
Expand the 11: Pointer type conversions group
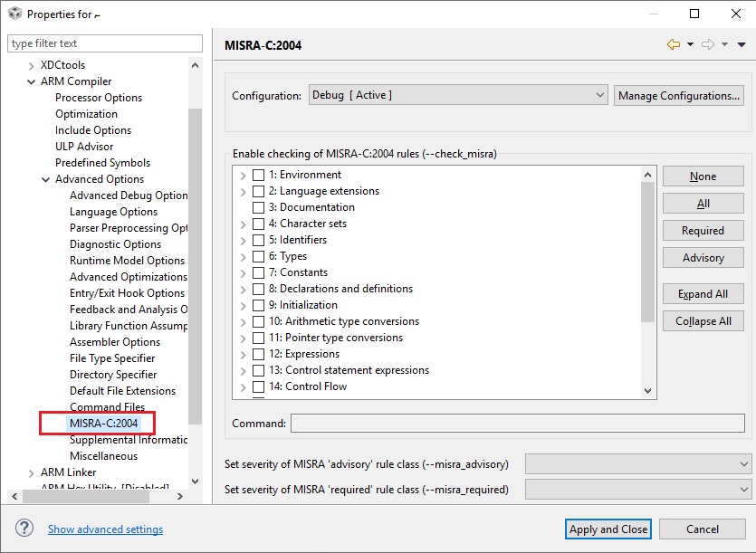pos(243,338)
